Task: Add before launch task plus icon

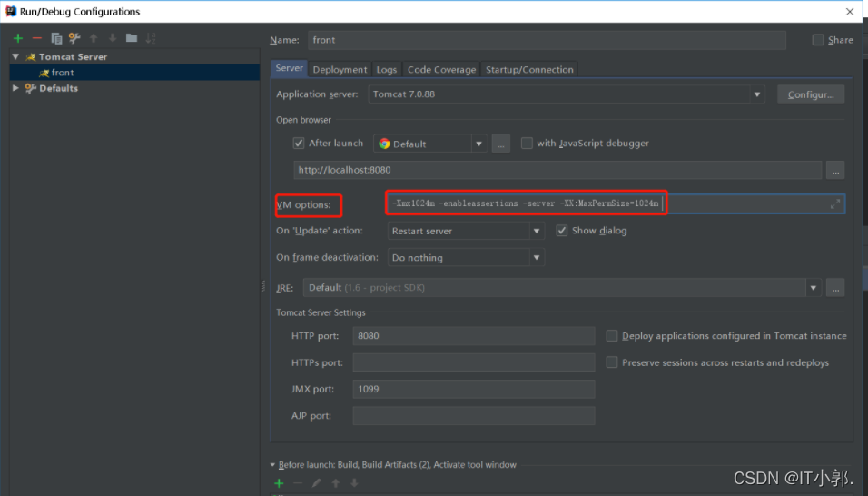Action: [279, 483]
